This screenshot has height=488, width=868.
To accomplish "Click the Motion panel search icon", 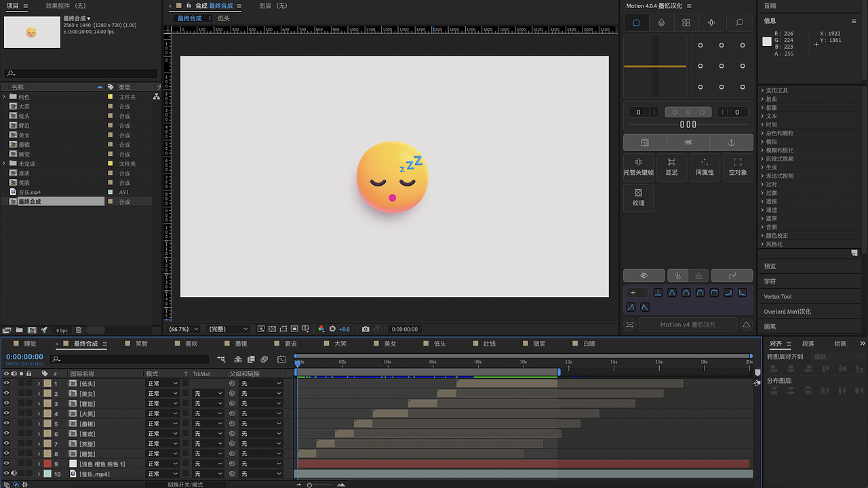I will (x=739, y=22).
